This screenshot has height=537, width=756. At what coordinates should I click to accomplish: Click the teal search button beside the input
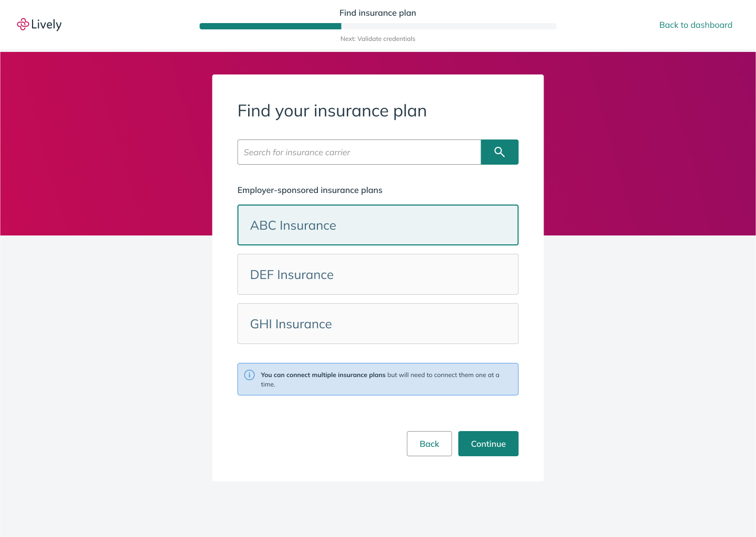[499, 152]
